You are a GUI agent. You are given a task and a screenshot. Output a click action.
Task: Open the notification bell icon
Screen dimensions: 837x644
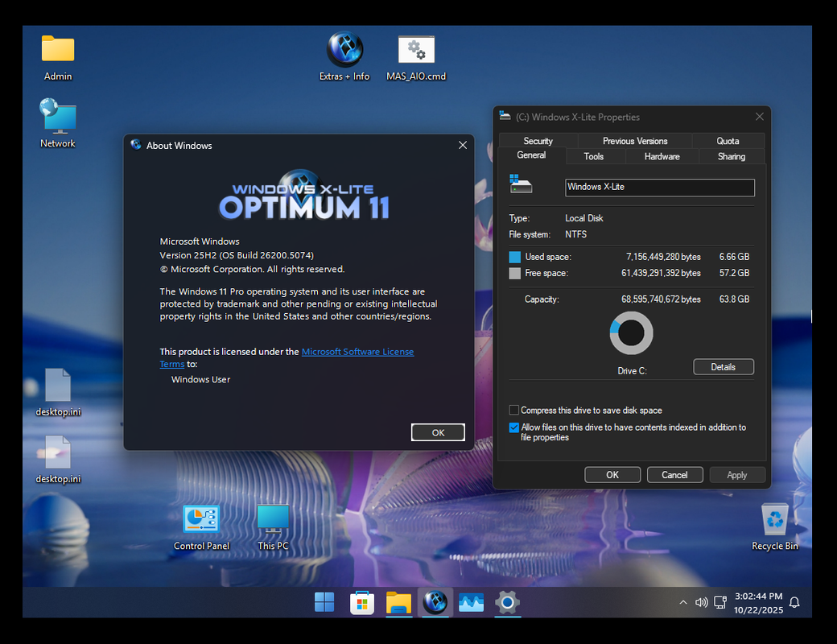tap(794, 602)
